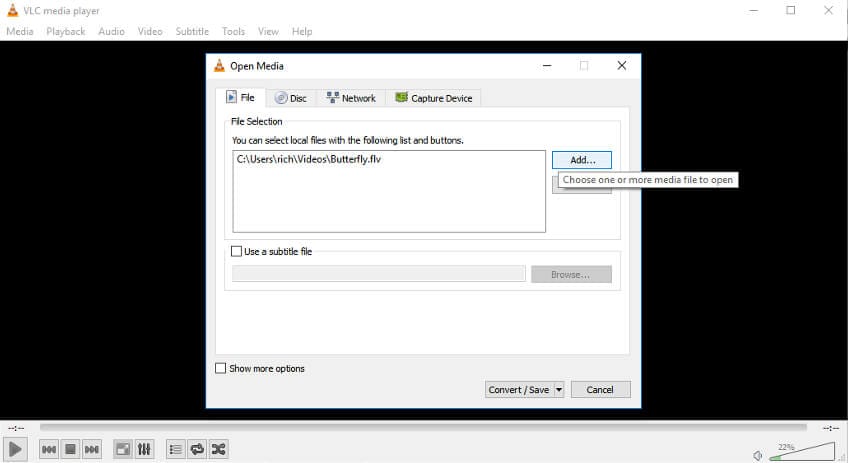Viewport: 848px width, 463px height.
Task: Open the View menu
Action: 268,31
